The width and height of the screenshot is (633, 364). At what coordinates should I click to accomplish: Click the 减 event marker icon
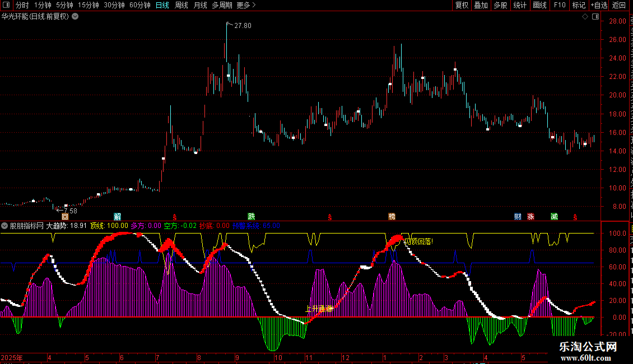point(554,217)
